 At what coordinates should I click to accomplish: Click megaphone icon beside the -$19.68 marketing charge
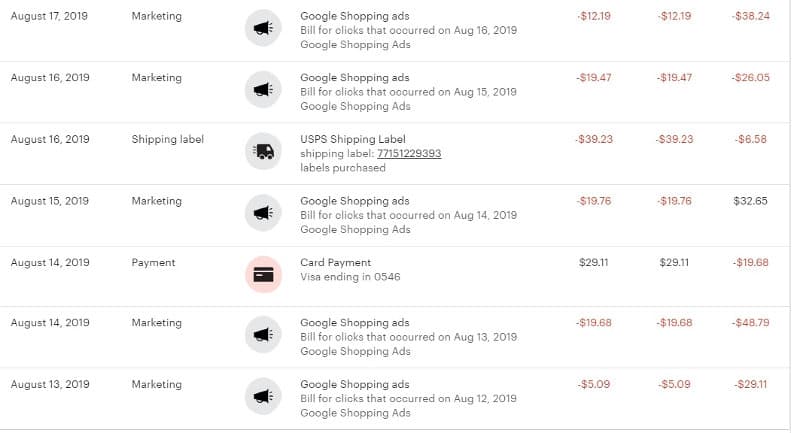pyautogui.click(x=263, y=335)
